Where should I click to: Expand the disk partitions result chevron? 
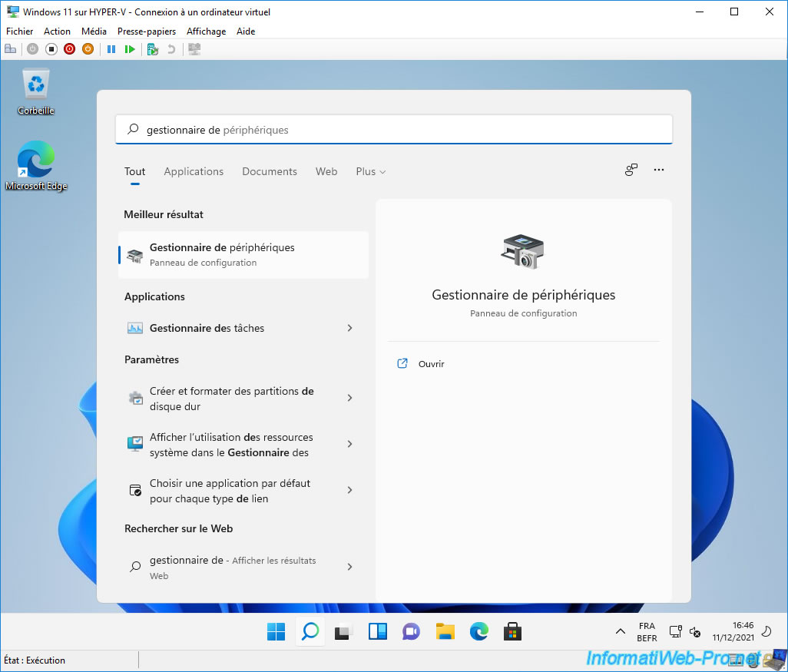pos(349,398)
